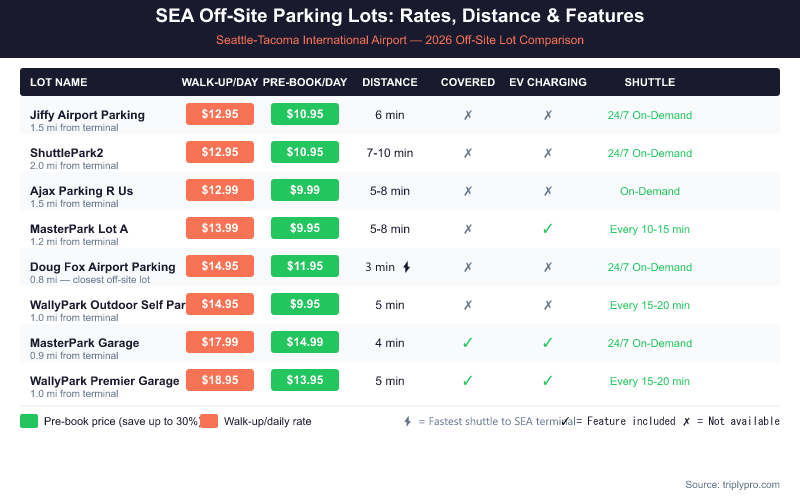800x500 pixels.
Task: Click the covered checkmark for WallyPark Premier Garage
Action: tap(468, 381)
